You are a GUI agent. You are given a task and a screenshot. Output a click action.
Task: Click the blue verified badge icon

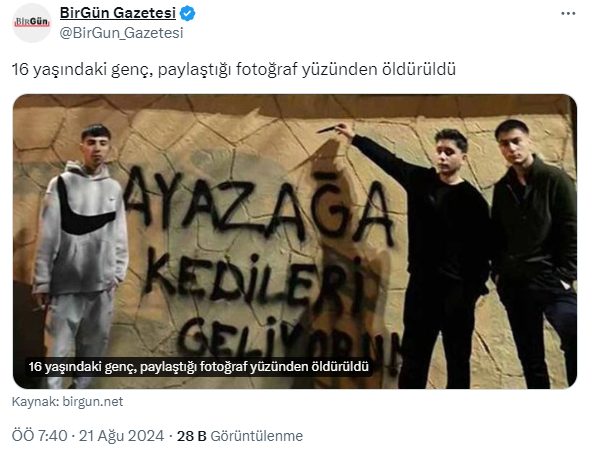point(188,14)
